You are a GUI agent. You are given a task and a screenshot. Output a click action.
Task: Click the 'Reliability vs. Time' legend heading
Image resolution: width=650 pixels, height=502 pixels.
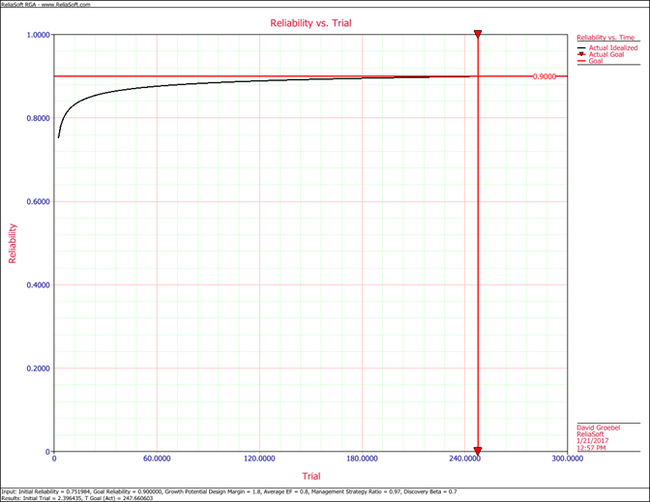[x=606, y=37]
